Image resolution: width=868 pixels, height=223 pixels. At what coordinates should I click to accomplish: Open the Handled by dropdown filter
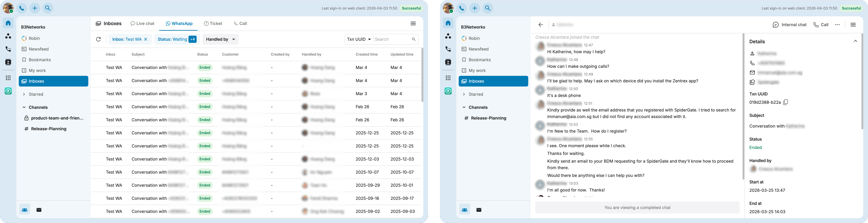(x=221, y=39)
